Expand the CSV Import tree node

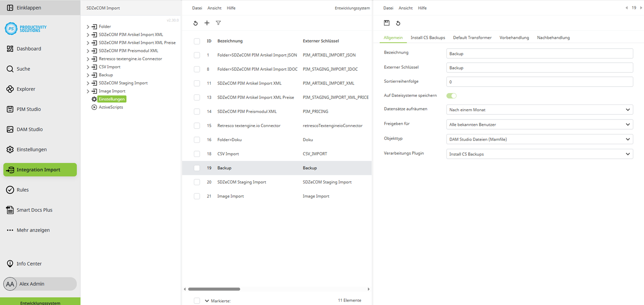[x=88, y=67]
